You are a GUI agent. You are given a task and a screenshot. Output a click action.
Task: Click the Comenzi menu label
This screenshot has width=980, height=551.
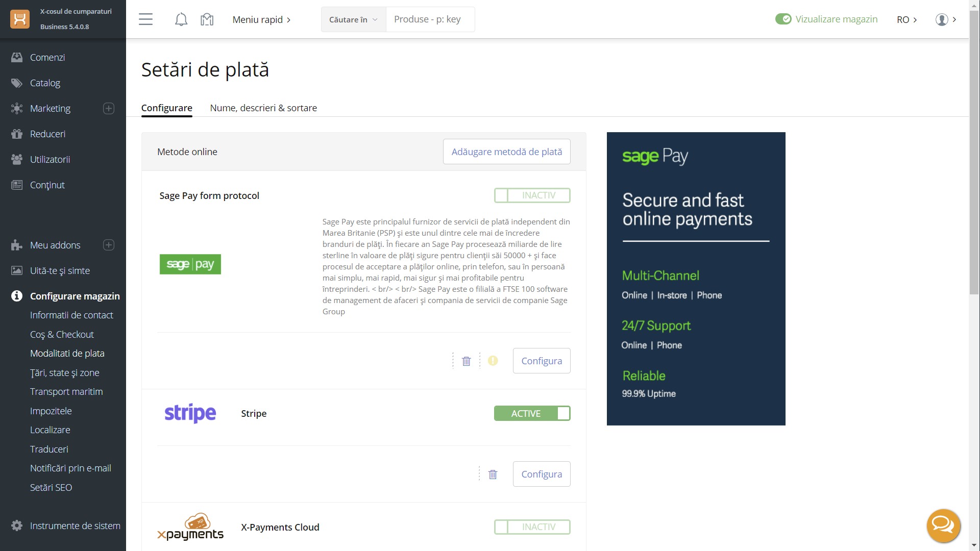(47, 57)
